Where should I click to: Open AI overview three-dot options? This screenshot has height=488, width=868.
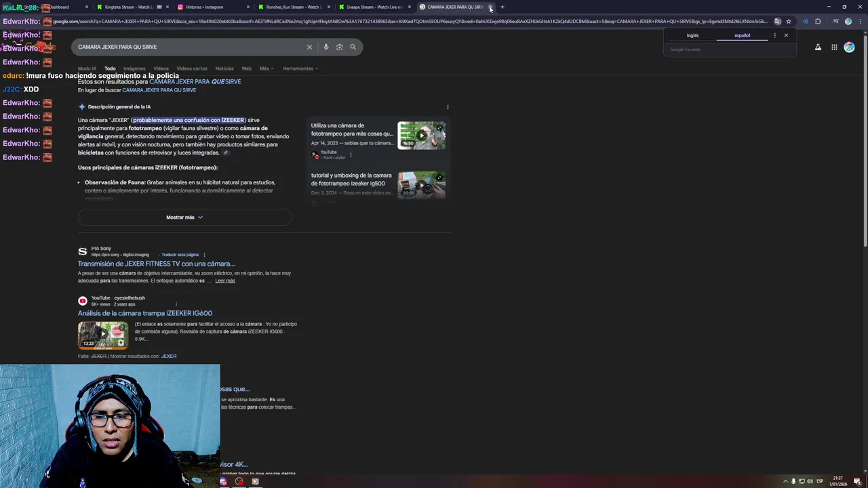448,107
